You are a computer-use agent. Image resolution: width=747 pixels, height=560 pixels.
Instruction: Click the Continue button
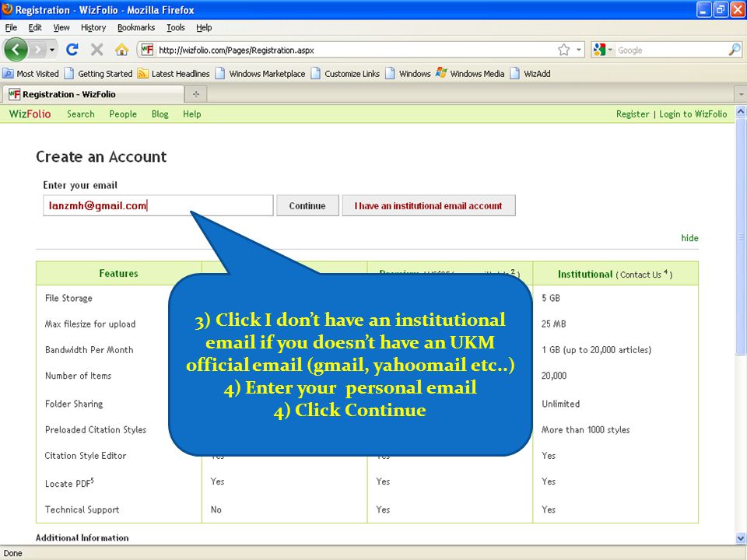pyautogui.click(x=307, y=205)
